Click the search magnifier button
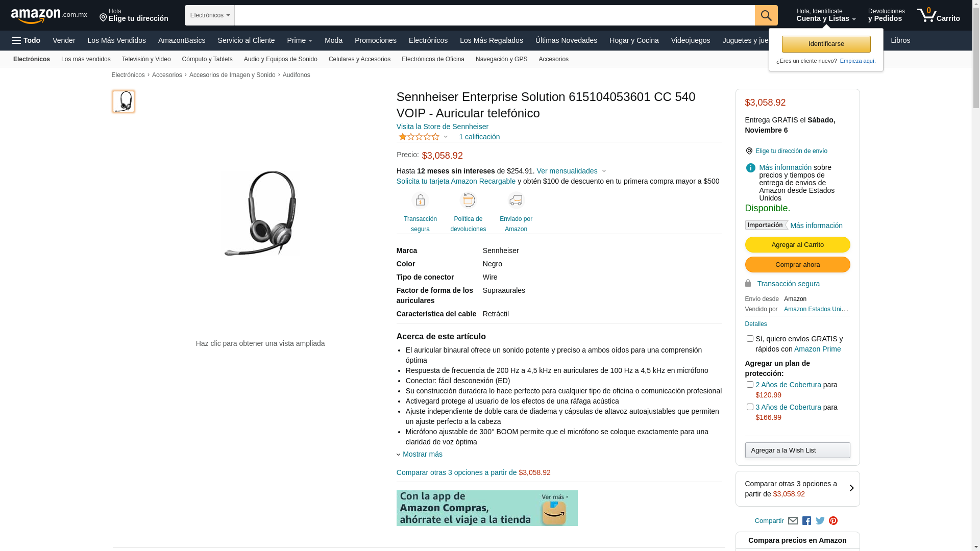Screen dimensions: 980x551 [766, 15]
